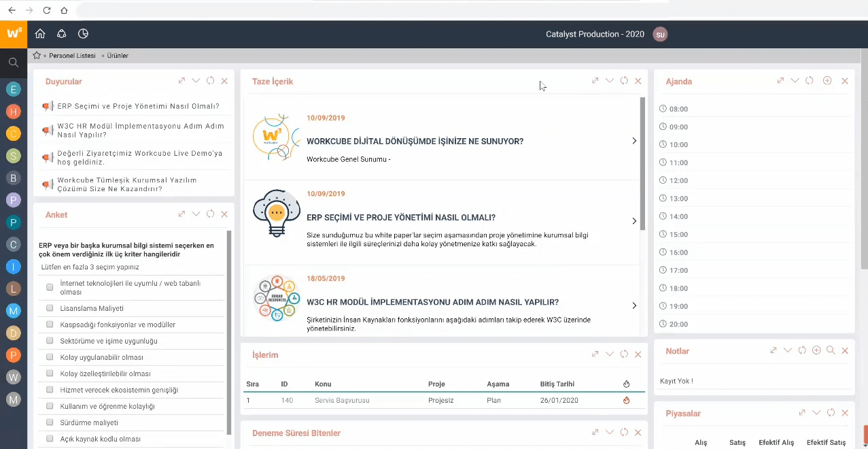Image resolution: width=868 pixels, height=449 pixels.
Task: Click the lightbulb article thumbnail
Action: click(276, 213)
